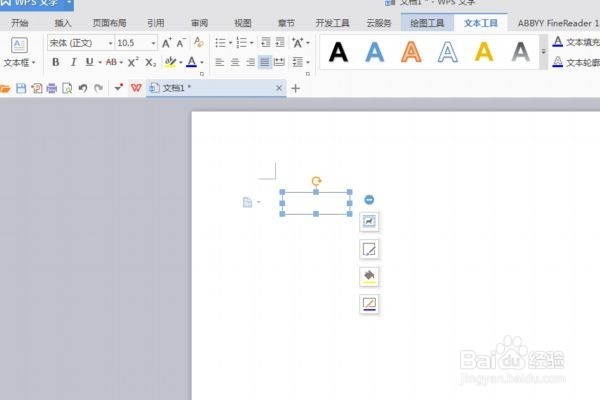Apply the text highlight color
The image size is (600, 400).
coord(170,62)
